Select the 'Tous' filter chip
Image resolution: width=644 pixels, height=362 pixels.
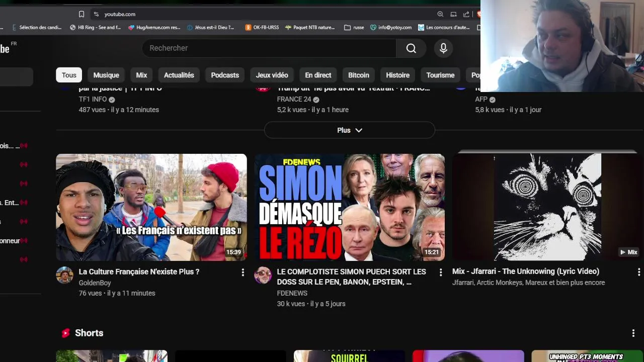[69, 75]
